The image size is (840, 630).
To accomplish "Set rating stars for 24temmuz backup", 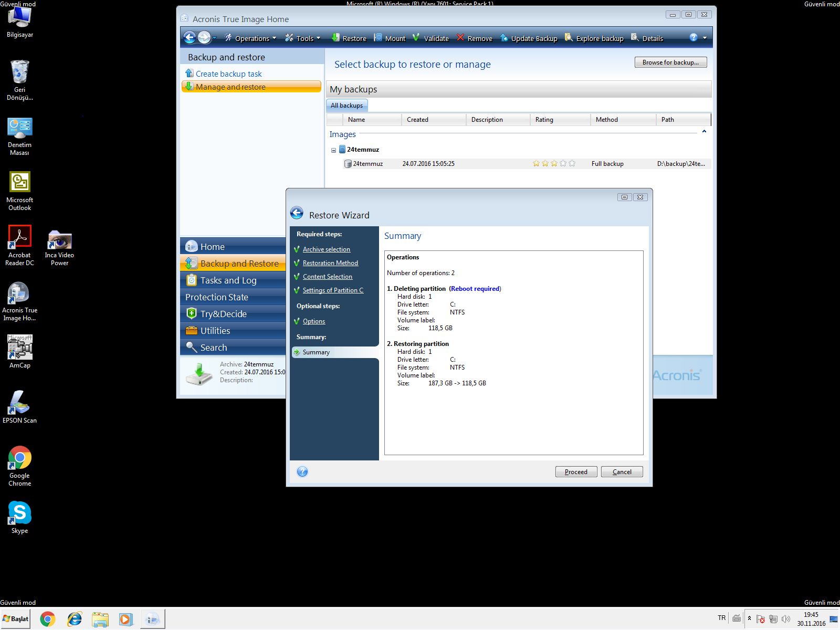I will click(x=554, y=164).
